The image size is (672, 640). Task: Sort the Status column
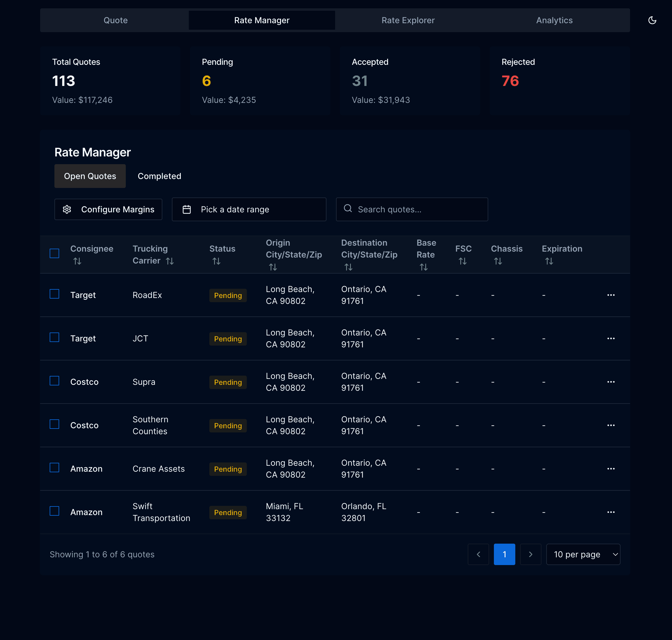[x=216, y=261]
